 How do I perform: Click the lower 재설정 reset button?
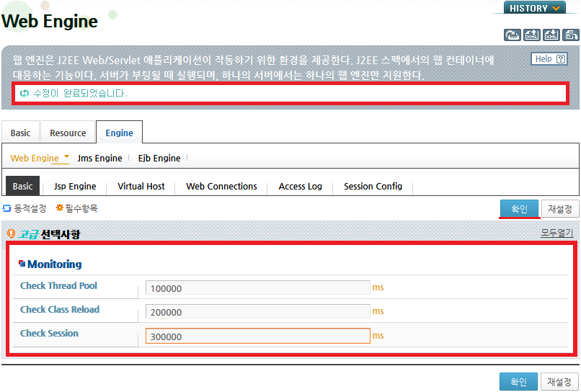click(x=559, y=382)
